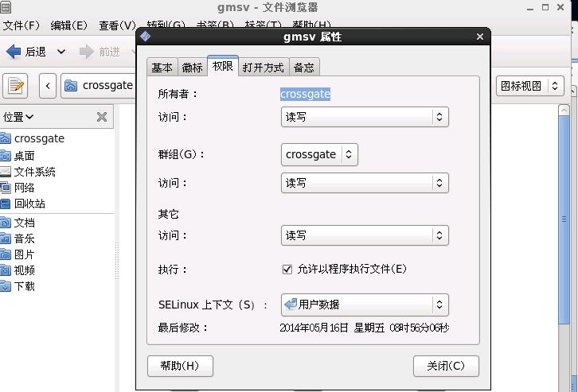Open the File menu
578x392 pixels.
pos(21,25)
